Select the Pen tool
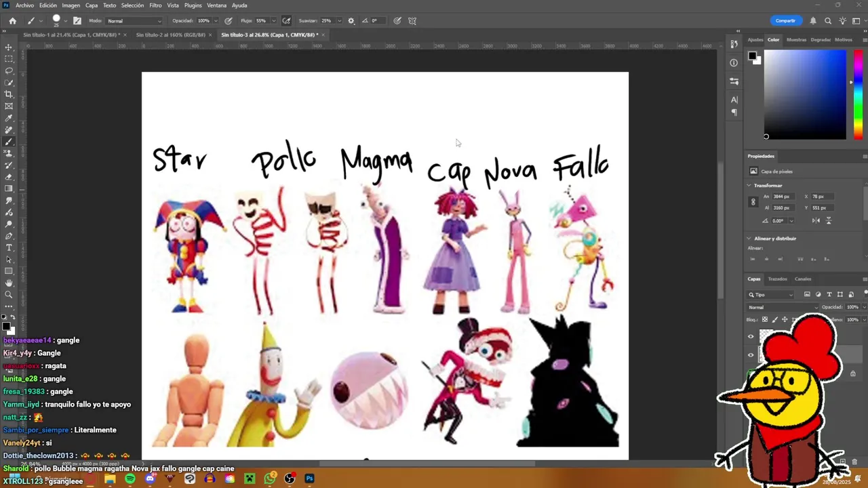The height and width of the screenshot is (488, 868). [x=9, y=236]
